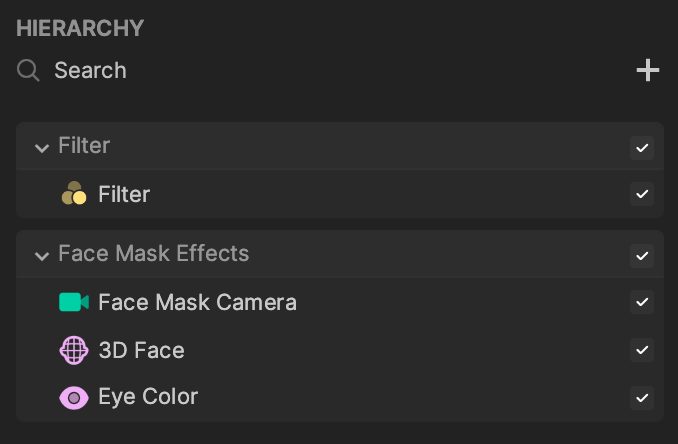
Task: Click the magnifying glass search icon
Action: pyautogui.click(x=28, y=70)
